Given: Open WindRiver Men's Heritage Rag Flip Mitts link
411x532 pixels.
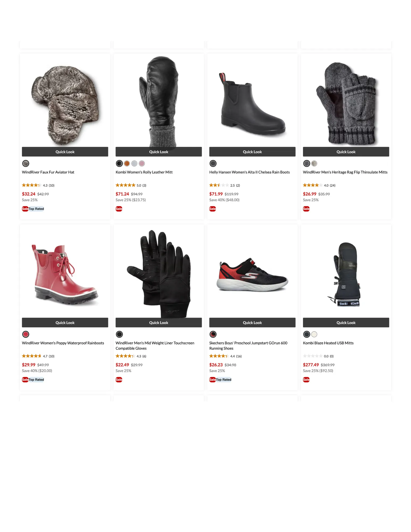Looking at the screenshot, I should click(345, 172).
